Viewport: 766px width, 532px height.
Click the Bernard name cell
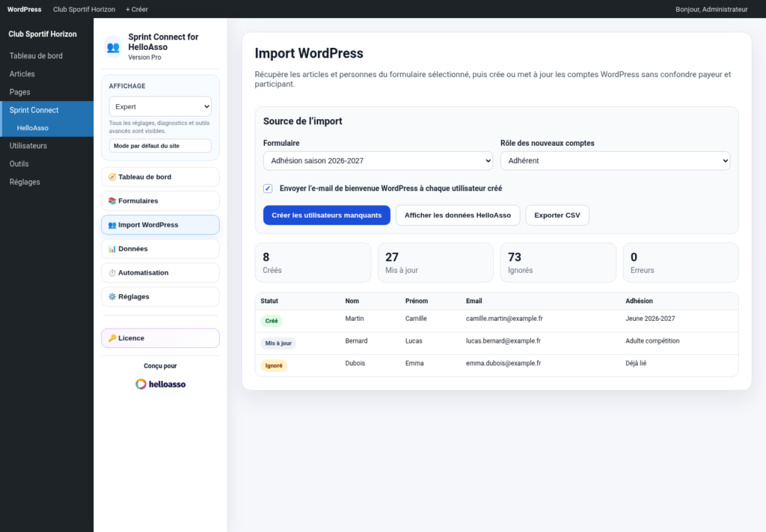356,341
